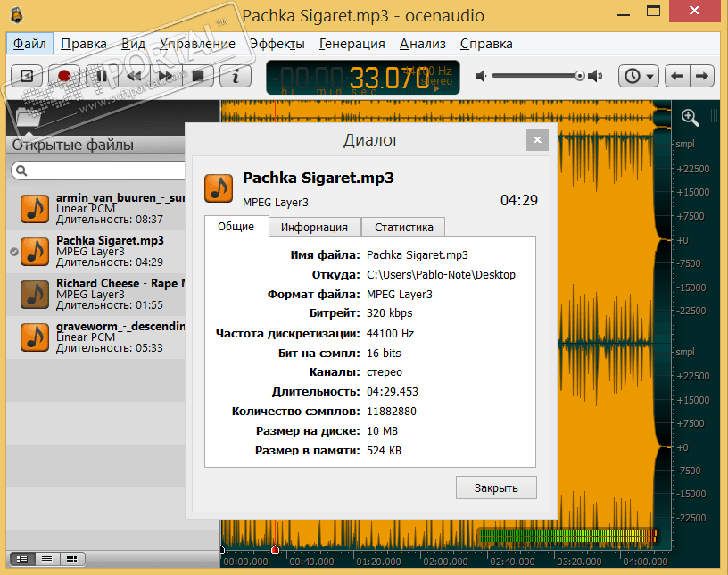The image size is (728, 575).
Task: Close the Диалог with the X button
Action: pyautogui.click(x=537, y=139)
